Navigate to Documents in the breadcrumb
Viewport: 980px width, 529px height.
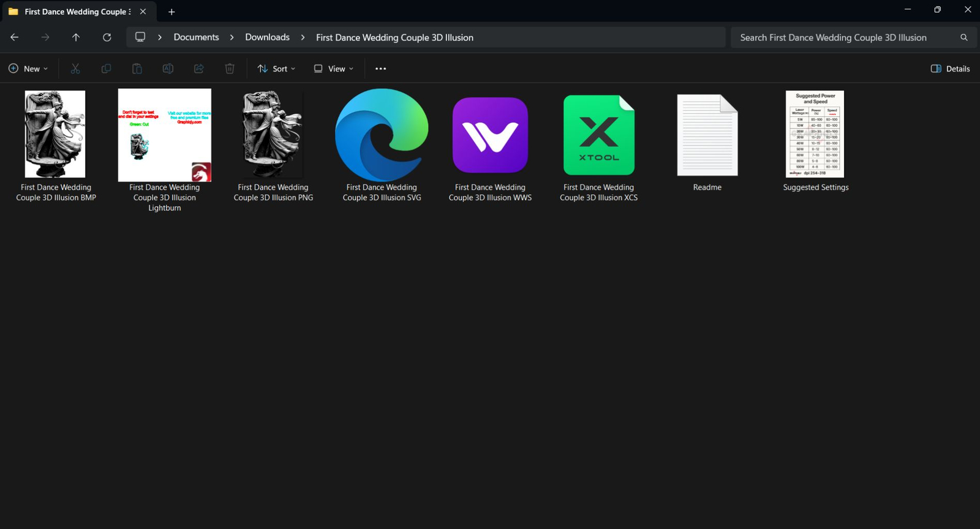pyautogui.click(x=196, y=37)
